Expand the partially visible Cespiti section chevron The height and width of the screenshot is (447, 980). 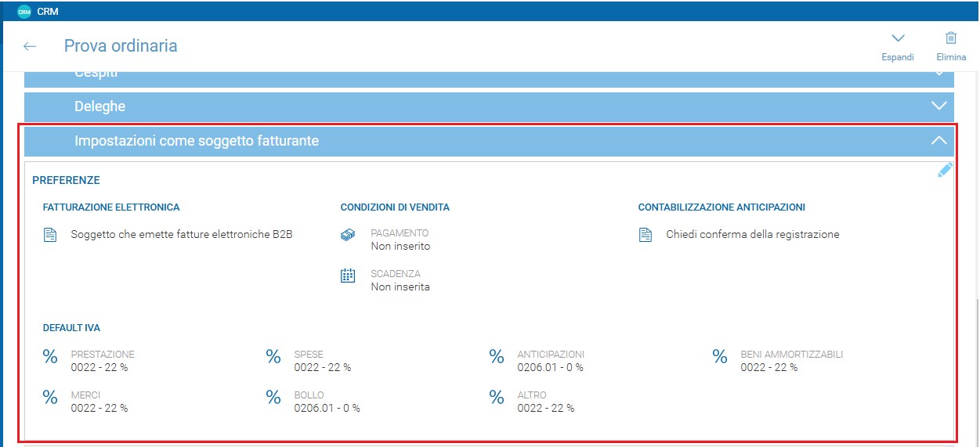[x=938, y=73]
